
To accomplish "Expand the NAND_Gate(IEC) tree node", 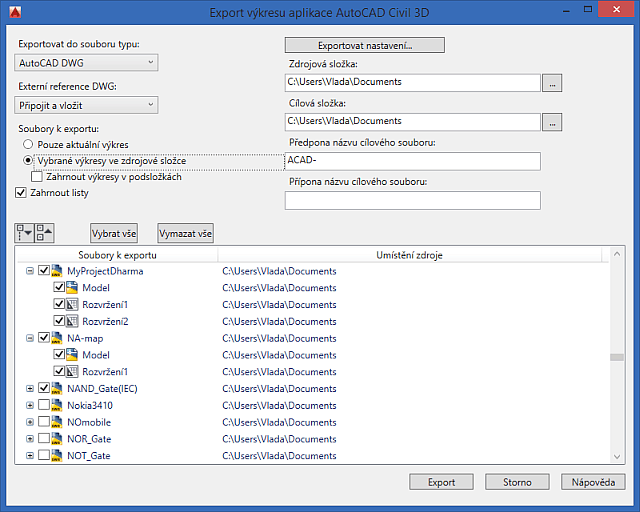I will [x=29, y=389].
